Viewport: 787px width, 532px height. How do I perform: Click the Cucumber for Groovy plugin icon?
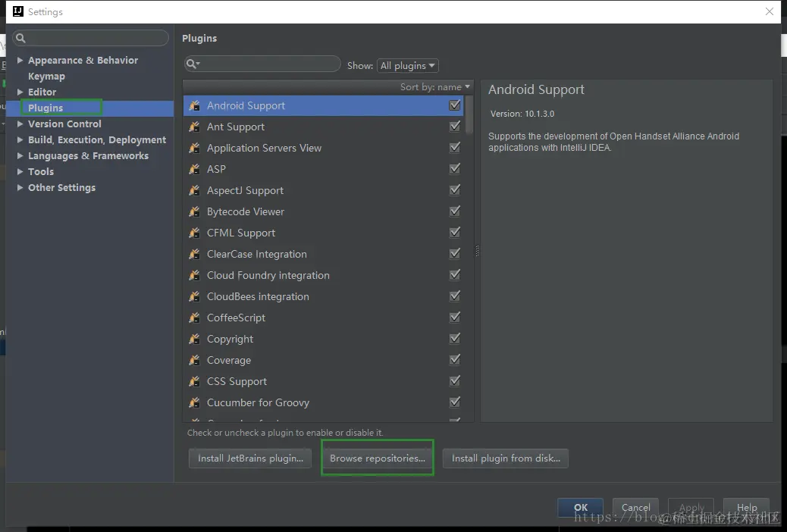click(x=194, y=402)
